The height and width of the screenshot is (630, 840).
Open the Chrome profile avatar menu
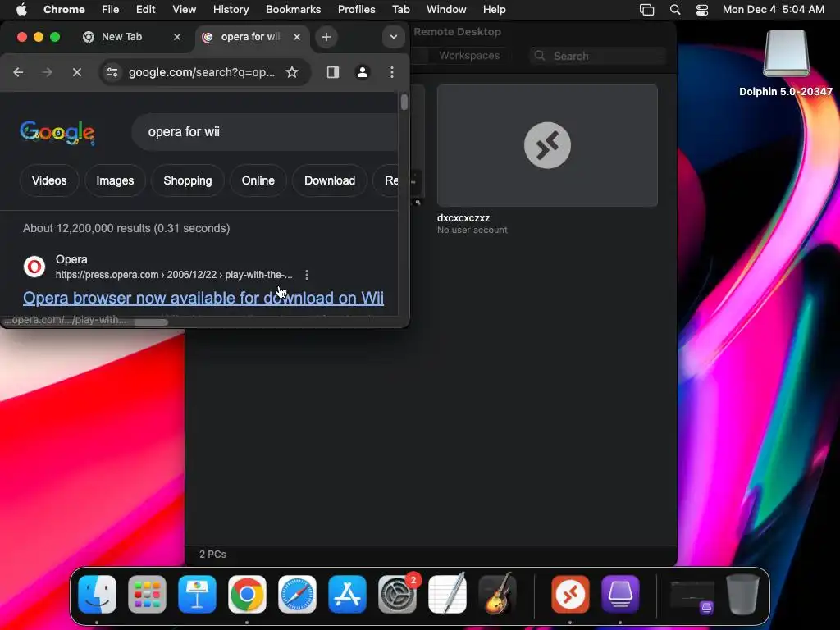coord(363,72)
